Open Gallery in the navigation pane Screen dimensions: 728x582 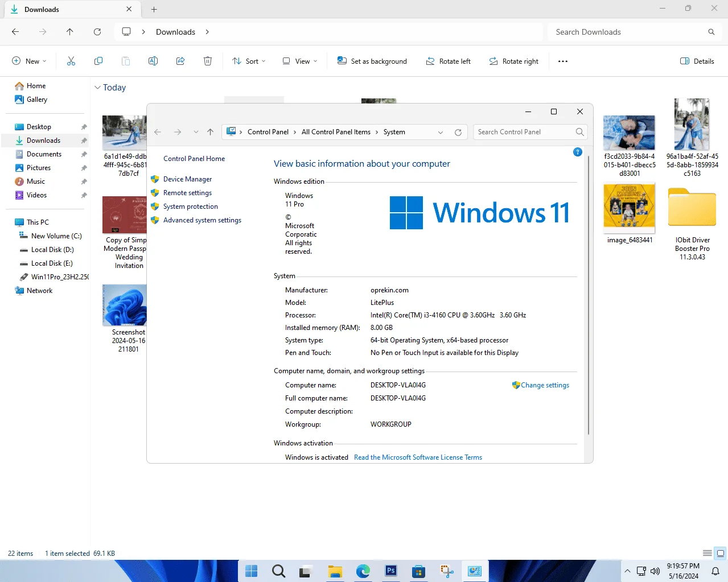[37, 100]
